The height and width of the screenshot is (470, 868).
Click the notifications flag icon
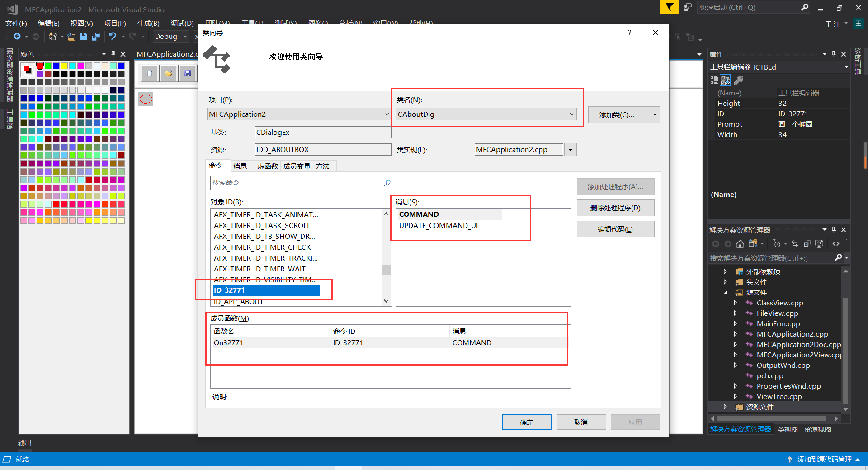tap(670, 7)
